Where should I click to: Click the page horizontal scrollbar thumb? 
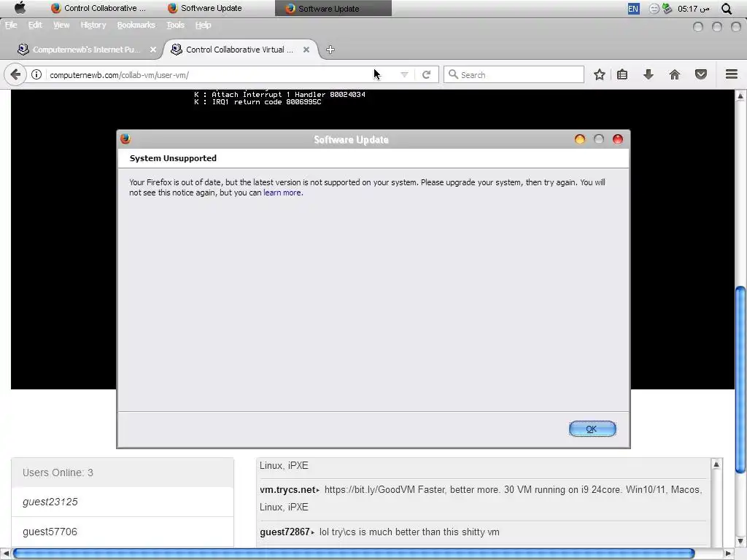point(354,554)
